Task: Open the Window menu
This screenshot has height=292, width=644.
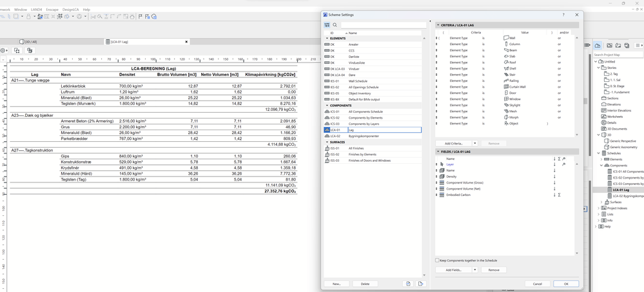Action: tap(21, 10)
